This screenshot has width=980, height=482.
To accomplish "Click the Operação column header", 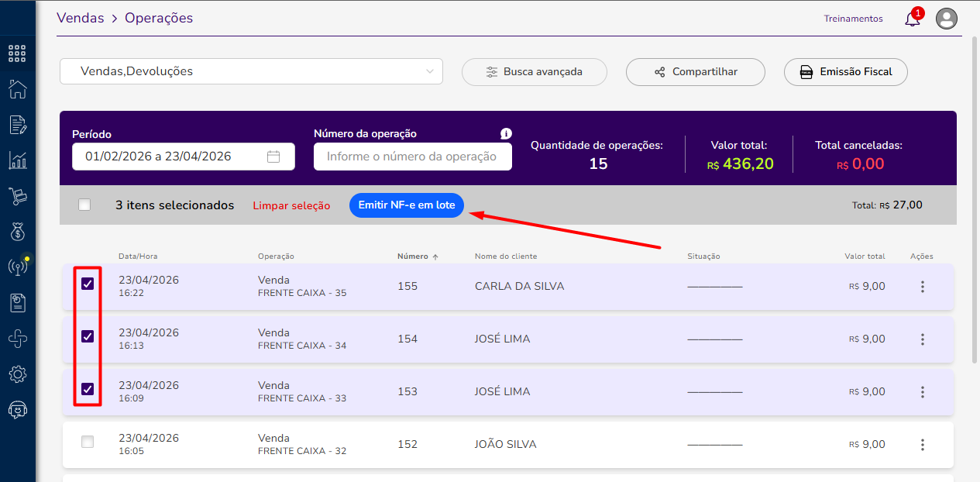I will pyautogui.click(x=276, y=256).
